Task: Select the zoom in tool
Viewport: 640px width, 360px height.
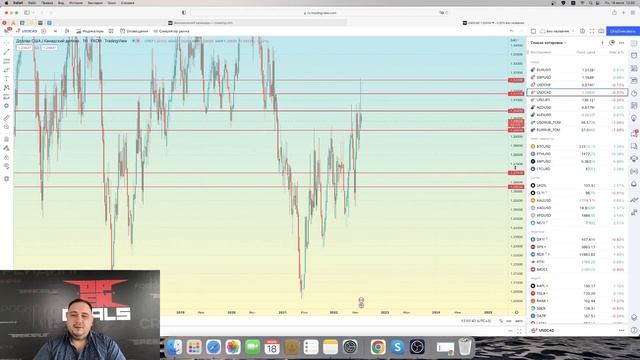Action: (x=7, y=127)
